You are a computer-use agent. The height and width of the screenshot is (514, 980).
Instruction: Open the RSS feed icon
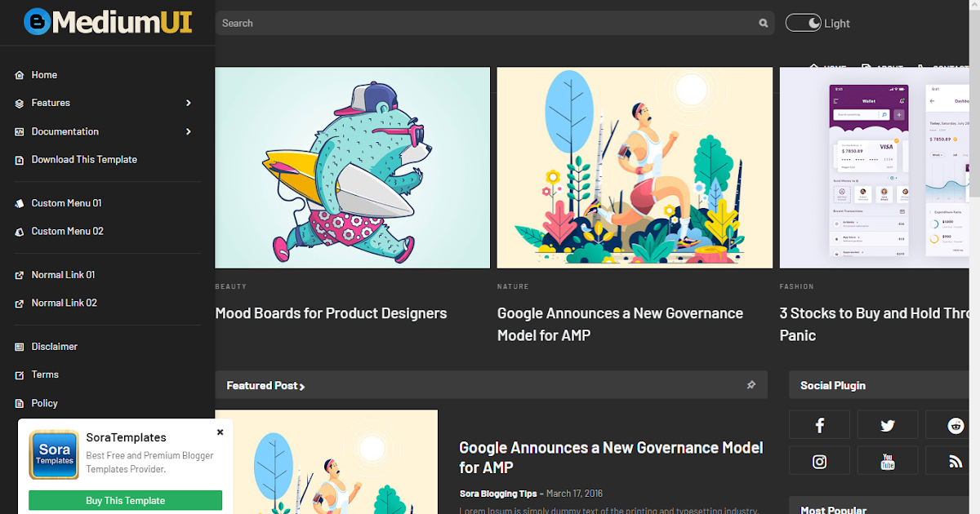point(954,460)
